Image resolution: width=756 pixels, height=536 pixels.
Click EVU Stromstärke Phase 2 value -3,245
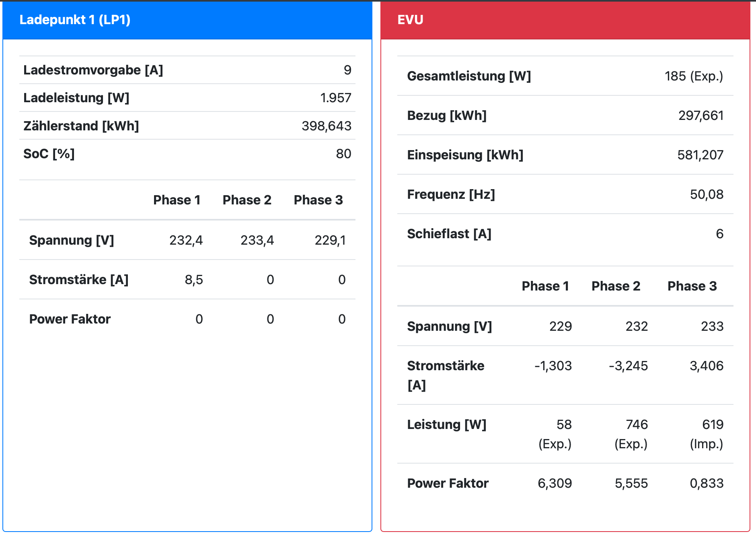click(x=628, y=366)
